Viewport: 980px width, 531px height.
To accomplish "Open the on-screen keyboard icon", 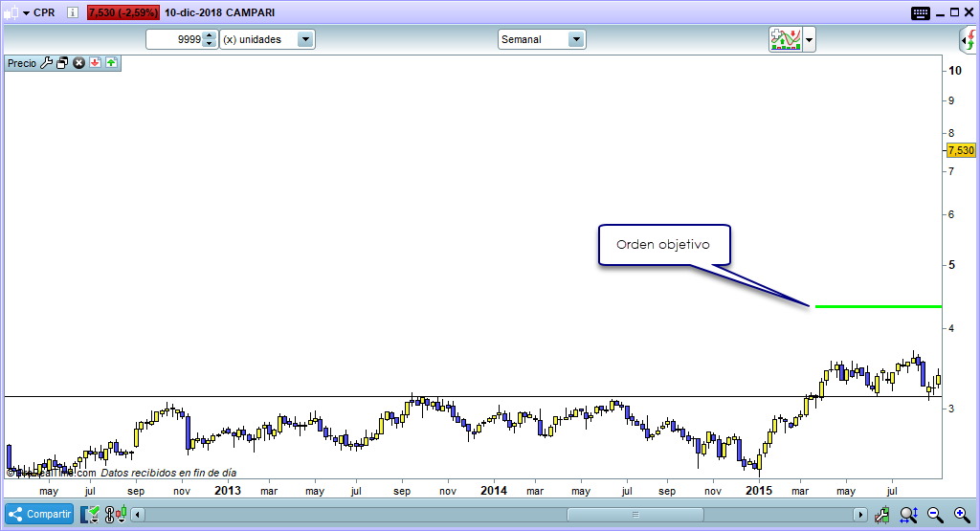I will 921,13.
